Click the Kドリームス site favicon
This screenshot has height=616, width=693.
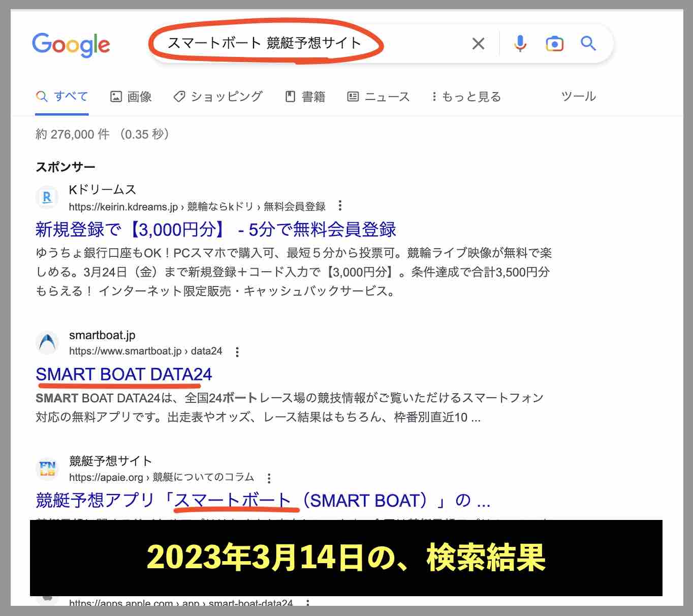pyautogui.click(x=47, y=198)
